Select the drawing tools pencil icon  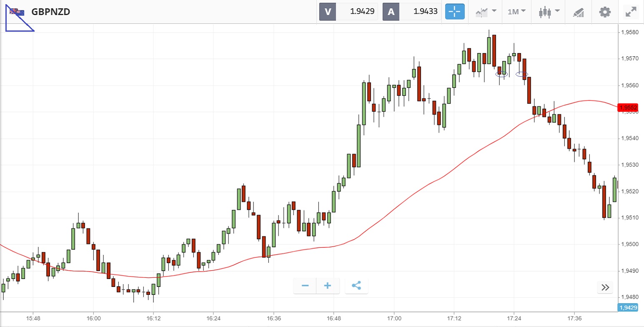tap(578, 12)
